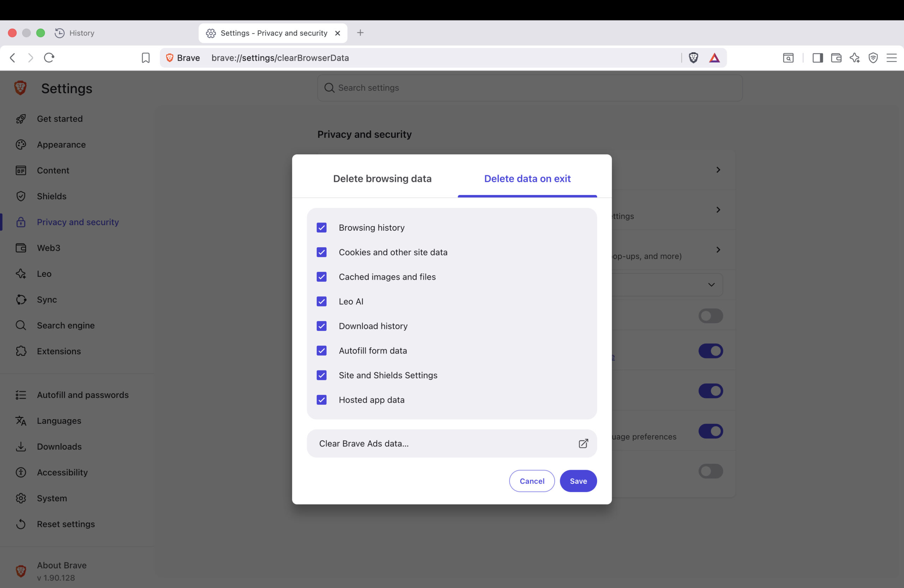Uncheck Browsing history checkbox
Screen dimensions: 904x588
pyautogui.click(x=321, y=227)
